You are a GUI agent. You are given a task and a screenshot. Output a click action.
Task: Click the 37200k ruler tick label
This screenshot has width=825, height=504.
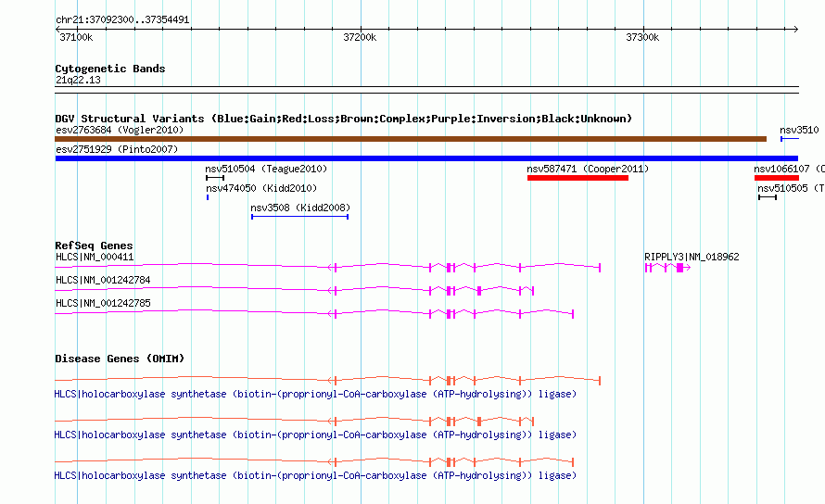tap(360, 37)
